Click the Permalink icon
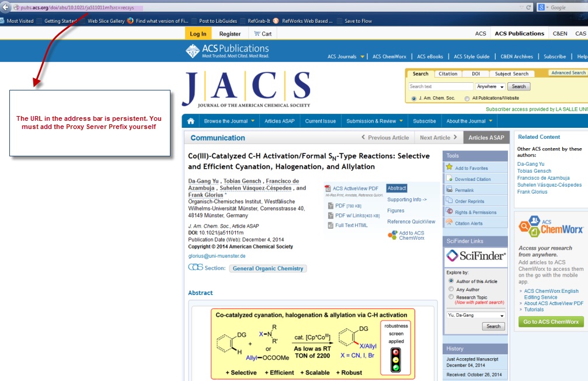Viewport: 588px width, 381px height. point(449,190)
